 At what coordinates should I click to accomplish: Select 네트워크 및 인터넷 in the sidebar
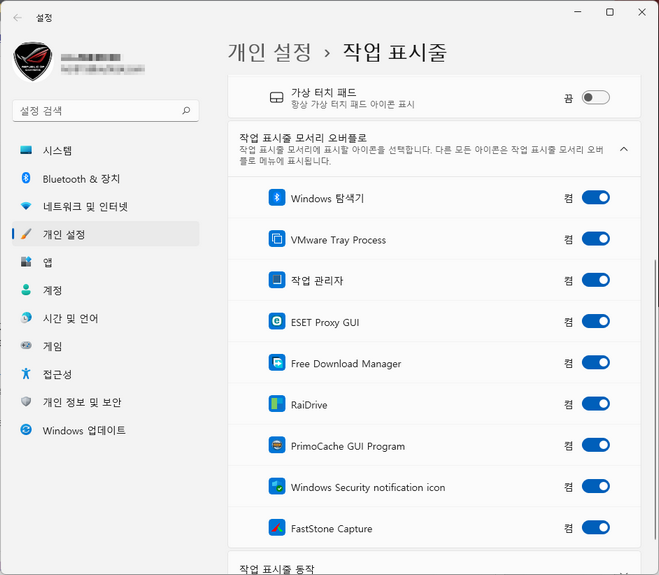(x=105, y=206)
